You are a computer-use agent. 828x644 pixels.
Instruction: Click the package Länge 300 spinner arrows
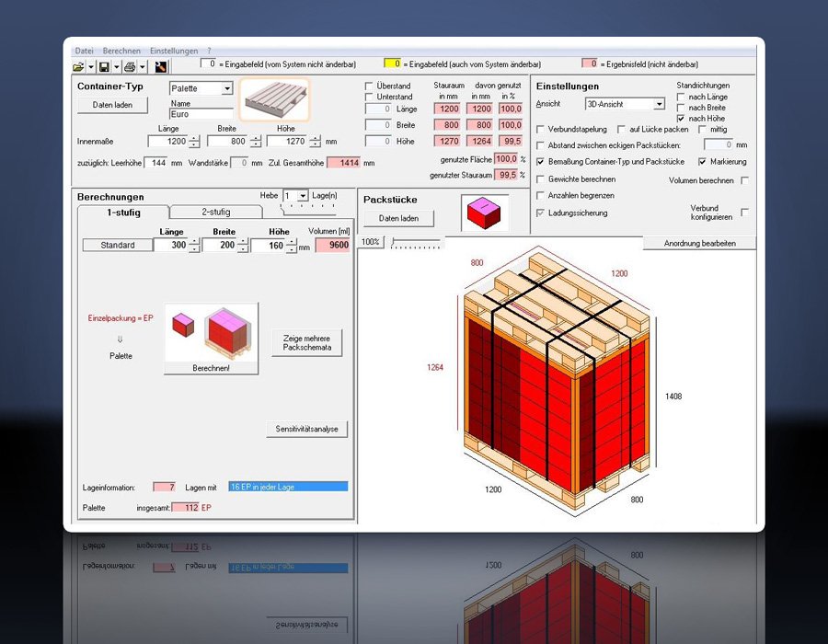pos(194,246)
